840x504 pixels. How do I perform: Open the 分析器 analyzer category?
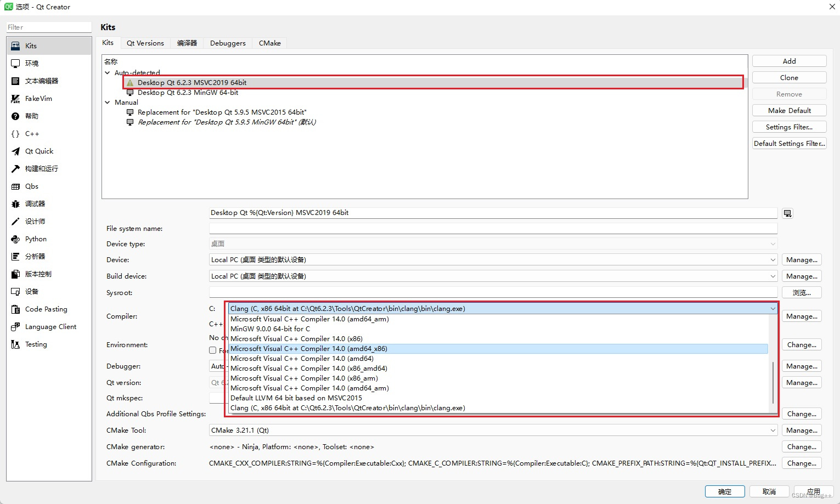click(x=49, y=256)
